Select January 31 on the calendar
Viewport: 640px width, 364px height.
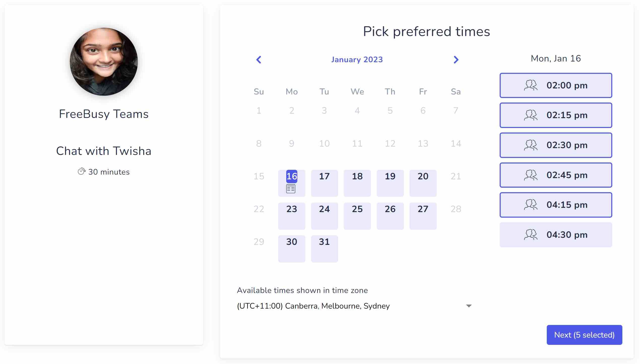point(324,248)
